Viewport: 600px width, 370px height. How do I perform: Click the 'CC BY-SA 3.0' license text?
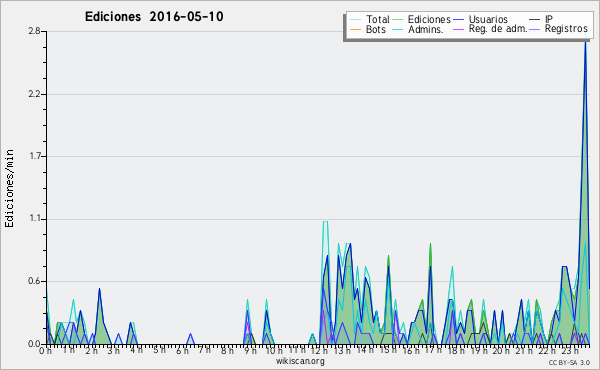pos(569,363)
